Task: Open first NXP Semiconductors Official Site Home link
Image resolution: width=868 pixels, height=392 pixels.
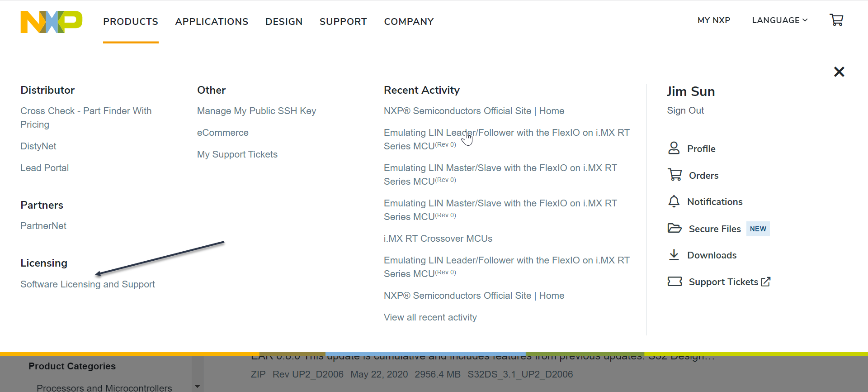Action: click(474, 111)
